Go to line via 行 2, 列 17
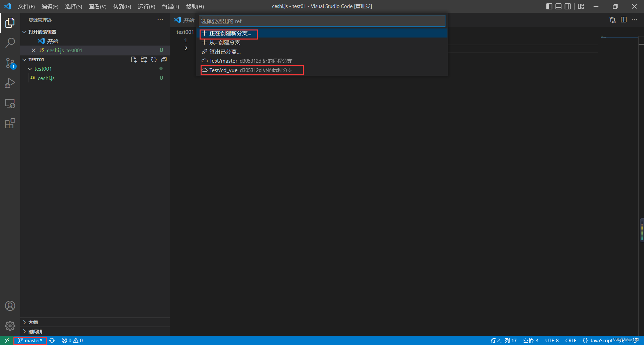 (503, 340)
